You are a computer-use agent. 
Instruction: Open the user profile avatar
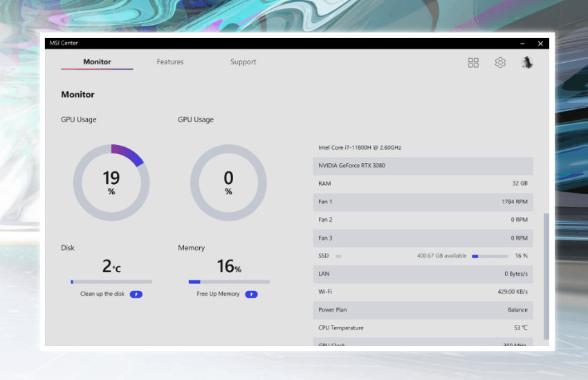point(527,62)
